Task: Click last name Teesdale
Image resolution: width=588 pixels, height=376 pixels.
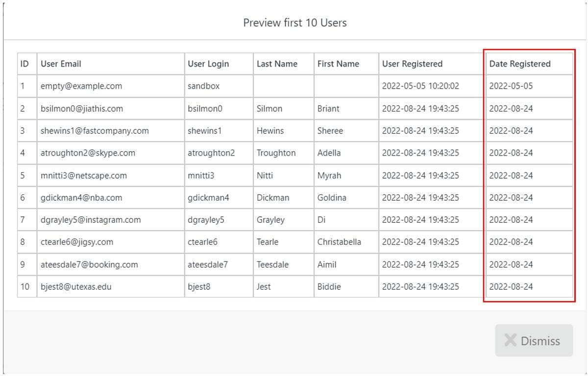Action: (273, 264)
